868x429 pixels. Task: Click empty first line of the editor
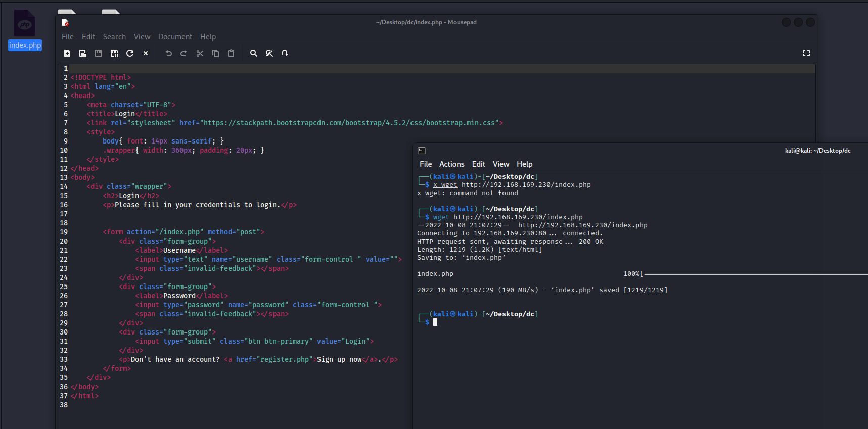442,68
